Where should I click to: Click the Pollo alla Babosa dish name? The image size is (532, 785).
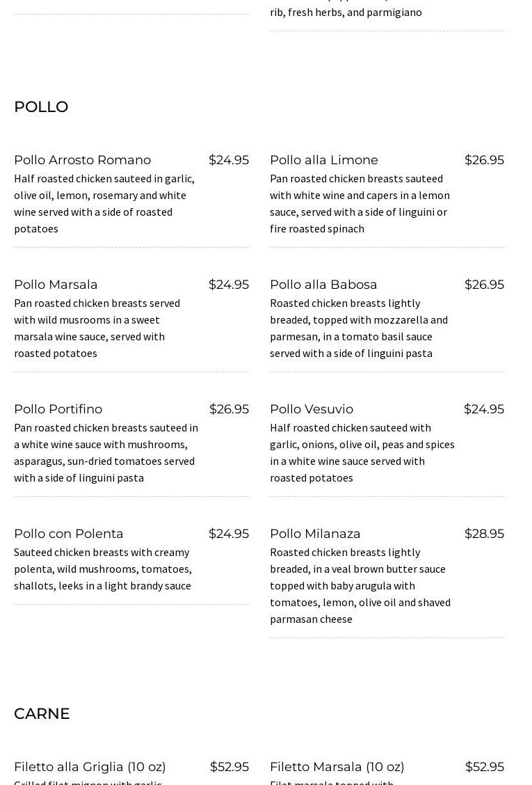click(323, 285)
